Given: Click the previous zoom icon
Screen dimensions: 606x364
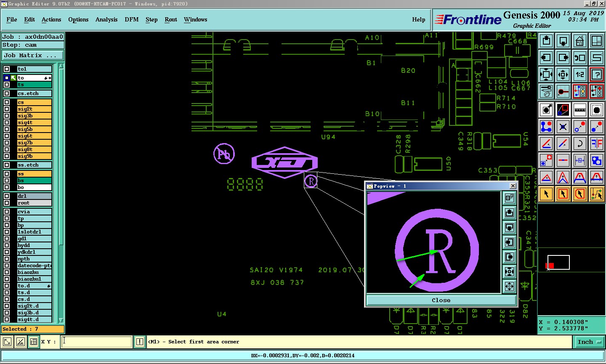Looking at the screenshot, I should [x=580, y=58].
